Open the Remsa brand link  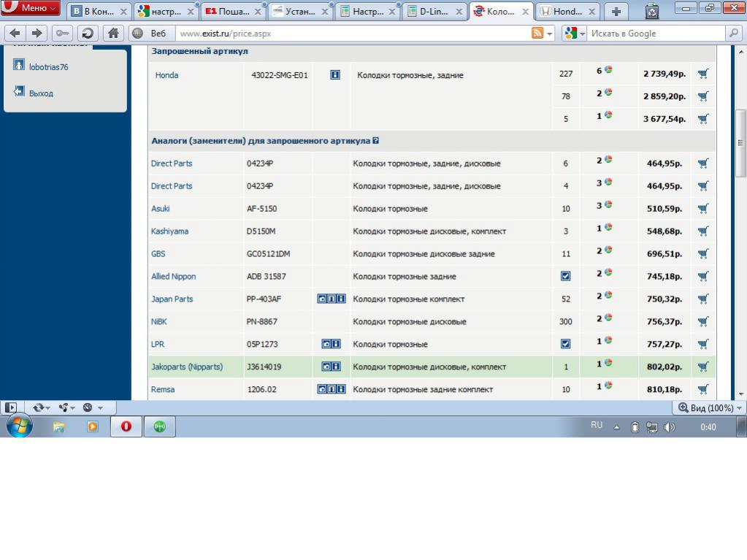tap(162, 389)
